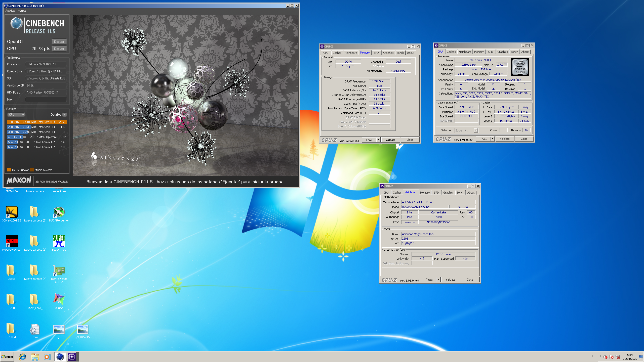Open the TurboV_Core folder
The image size is (644, 362).
[35, 301]
